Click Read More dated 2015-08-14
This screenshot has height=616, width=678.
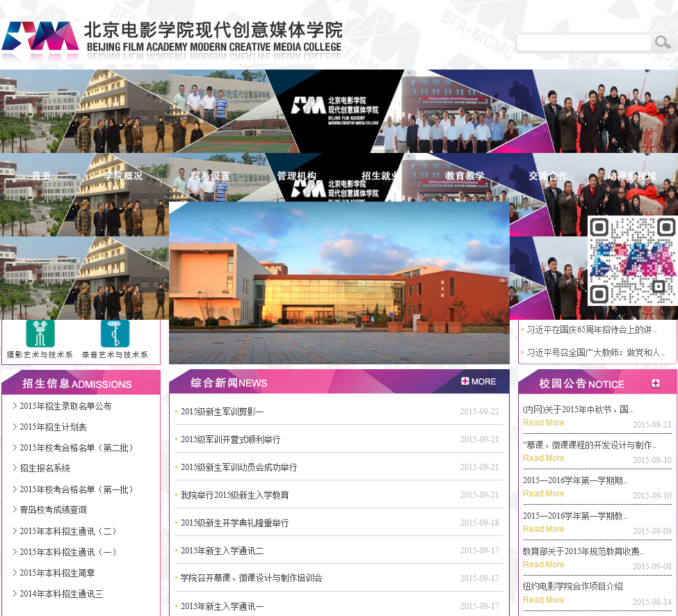(544, 600)
